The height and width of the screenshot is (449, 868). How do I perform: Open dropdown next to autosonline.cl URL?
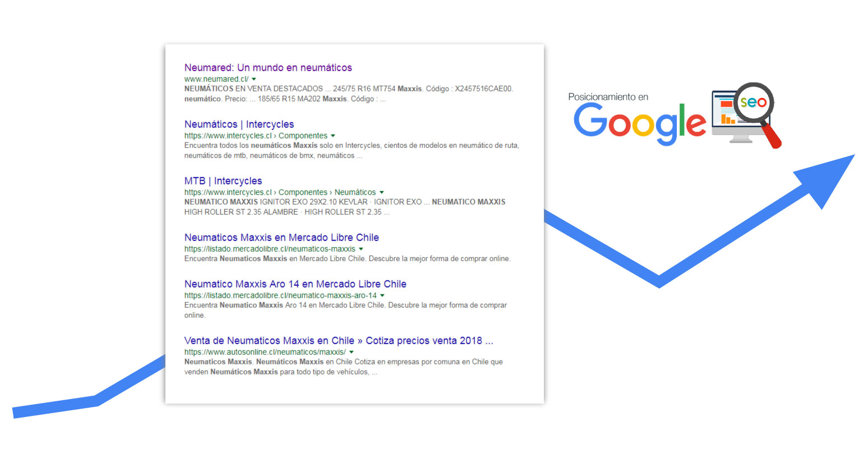tap(352, 353)
